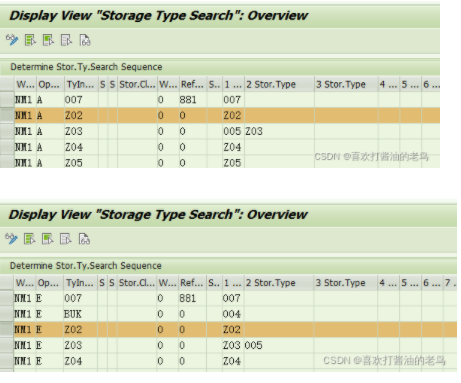The width and height of the screenshot is (461, 383).
Task: Click 'Ref...' column header in upper table
Action: click(x=192, y=84)
